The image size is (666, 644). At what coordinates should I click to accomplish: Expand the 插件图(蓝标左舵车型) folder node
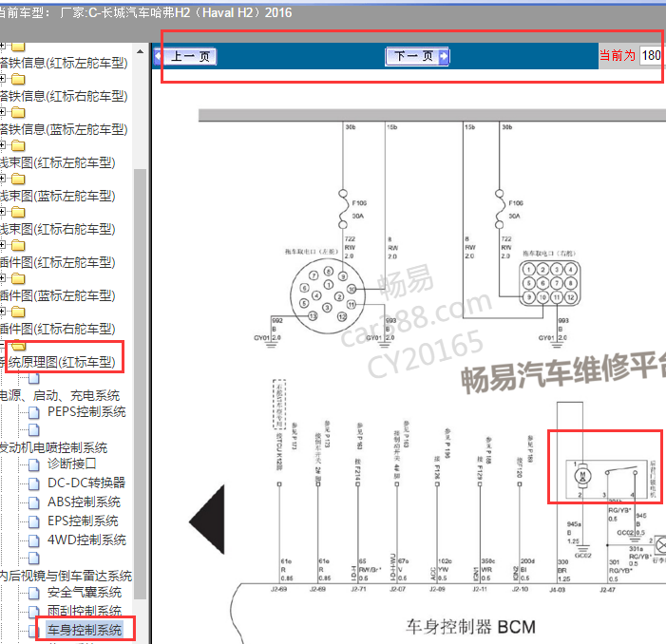point(3,278)
